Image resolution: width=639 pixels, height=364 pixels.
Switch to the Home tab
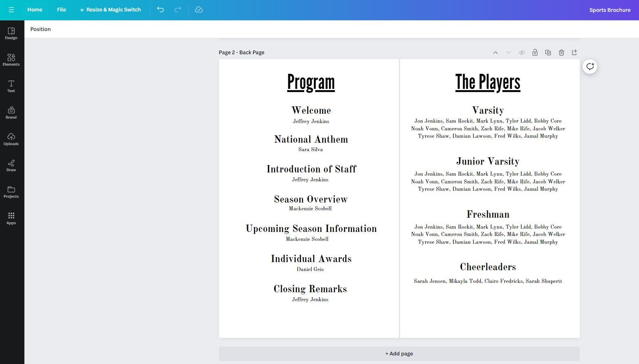[x=35, y=9]
